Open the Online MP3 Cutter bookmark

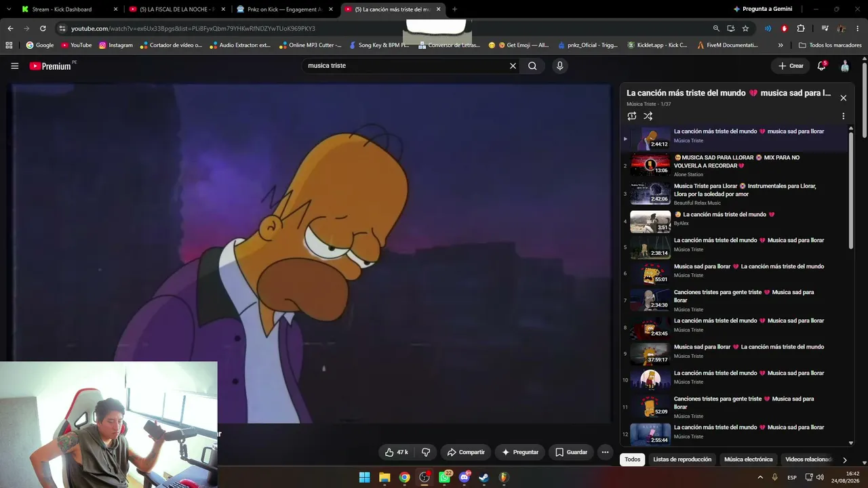pyautogui.click(x=310, y=45)
